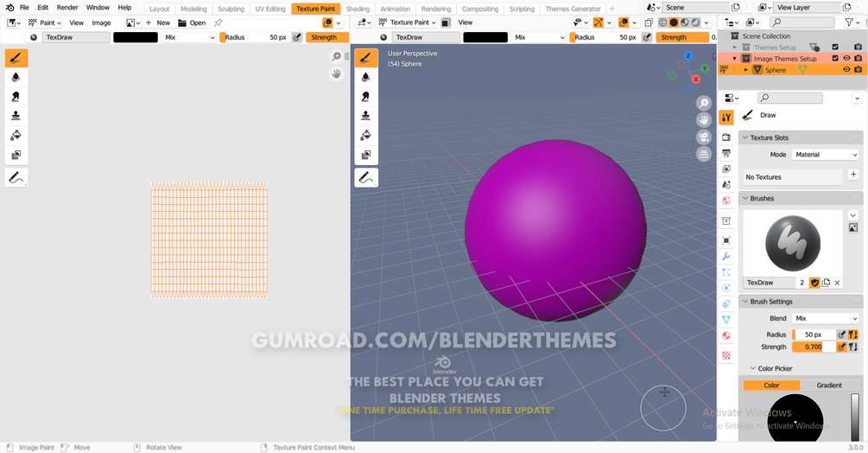
Task: Add a texture slot with plus button
Action: pos(853,175)
